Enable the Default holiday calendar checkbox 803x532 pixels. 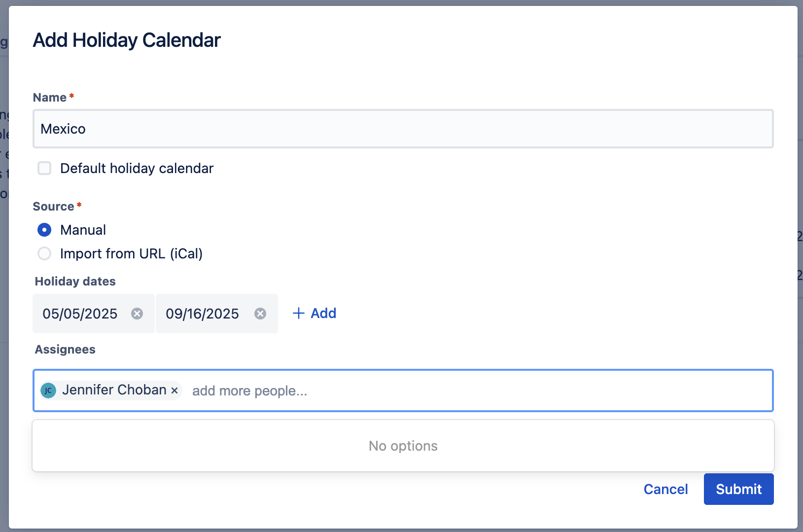44,168
